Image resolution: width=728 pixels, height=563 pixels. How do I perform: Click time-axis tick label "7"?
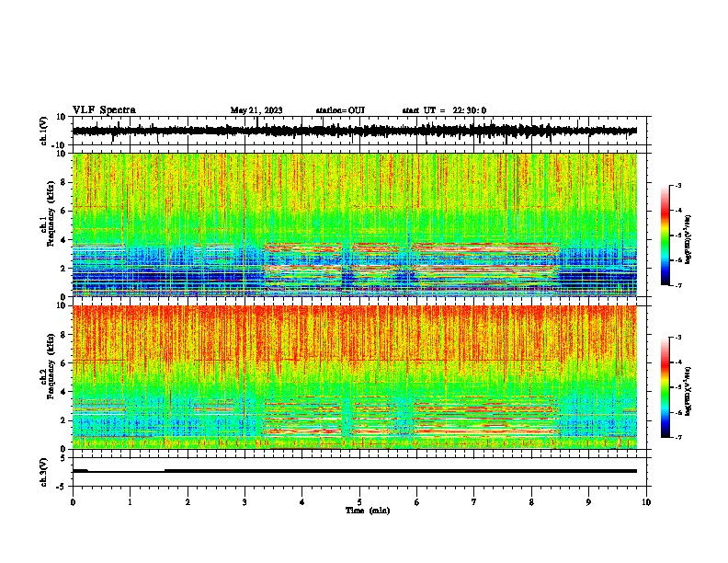tap(474, 501)
